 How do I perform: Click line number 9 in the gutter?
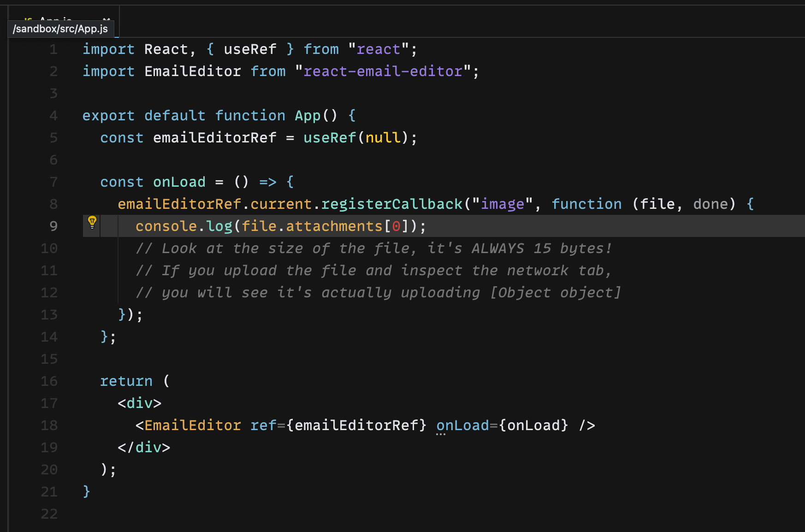(53, 226)
